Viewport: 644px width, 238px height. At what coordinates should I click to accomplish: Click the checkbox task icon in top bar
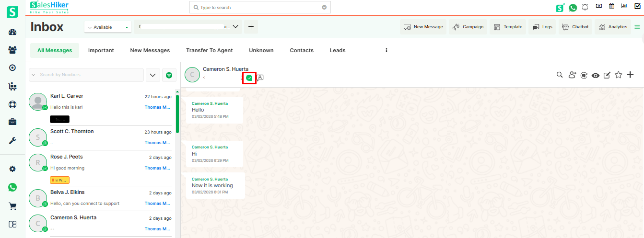point(637,6)
